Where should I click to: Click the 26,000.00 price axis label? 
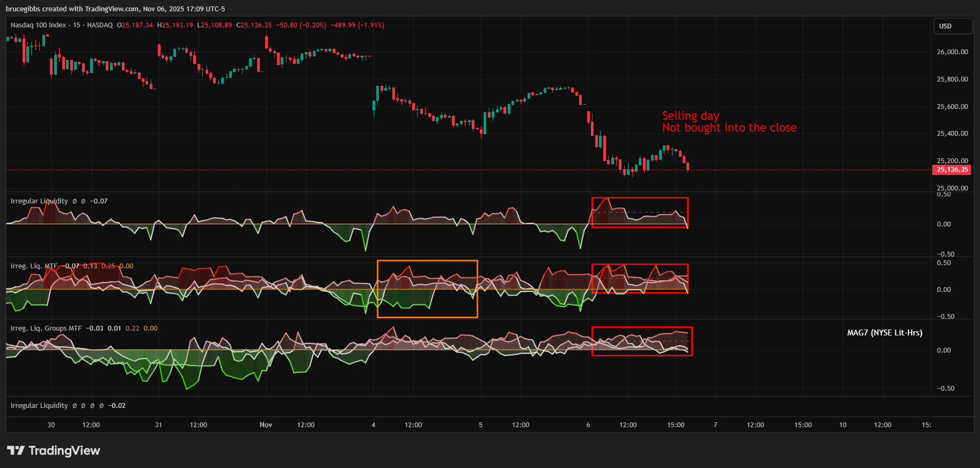952,52
